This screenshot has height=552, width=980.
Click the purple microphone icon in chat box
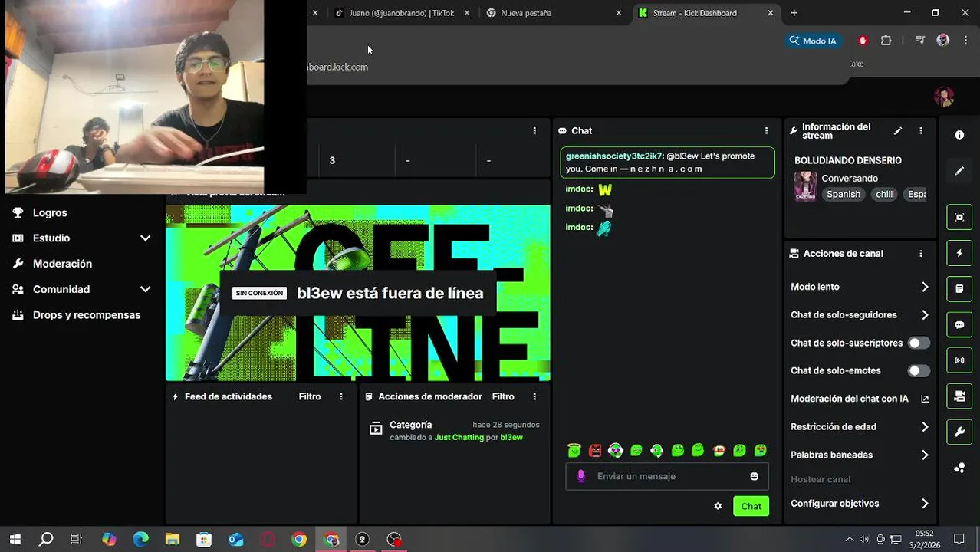580,476
